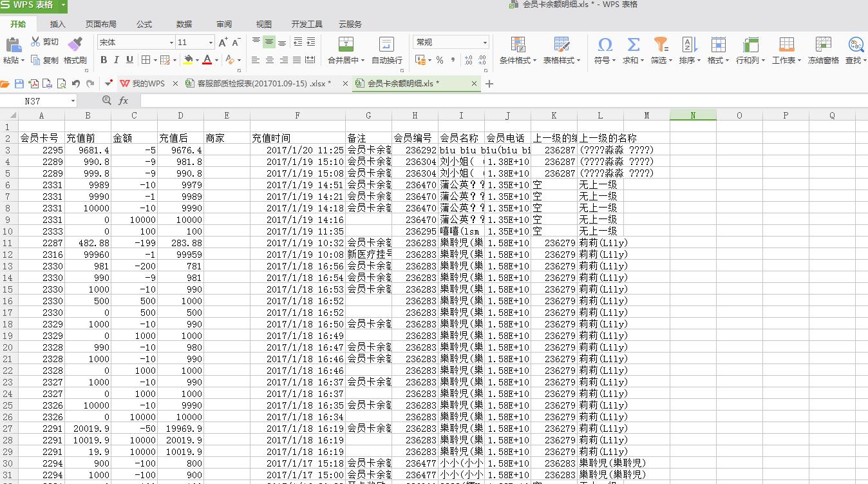Screen dimensions: 868x484
Task: Click the Freeze Panes (冻结窗格) icon
Action: click(x=823, y=44)
